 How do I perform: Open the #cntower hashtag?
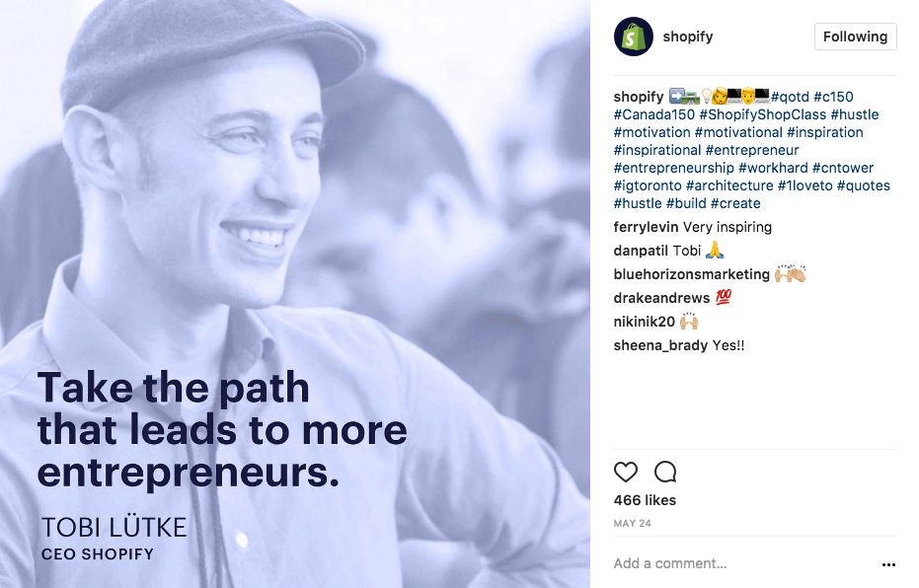pyautogui.click(x=843, y=168)
